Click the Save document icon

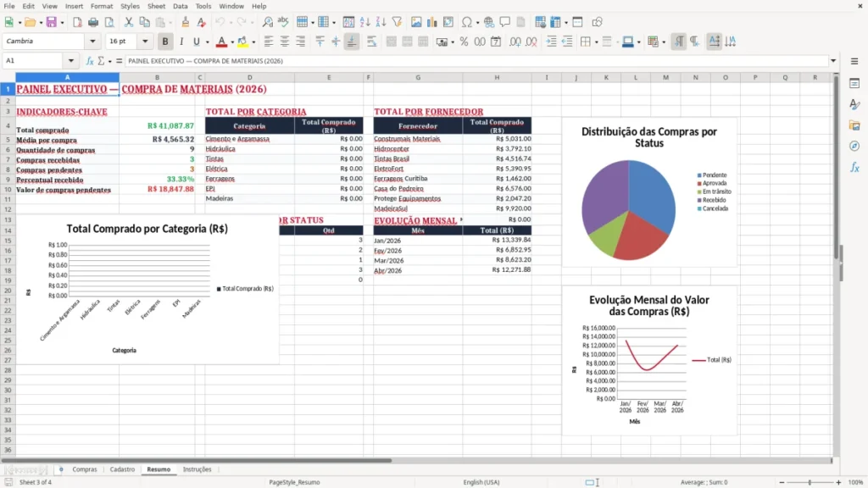[x=52, y=22]
